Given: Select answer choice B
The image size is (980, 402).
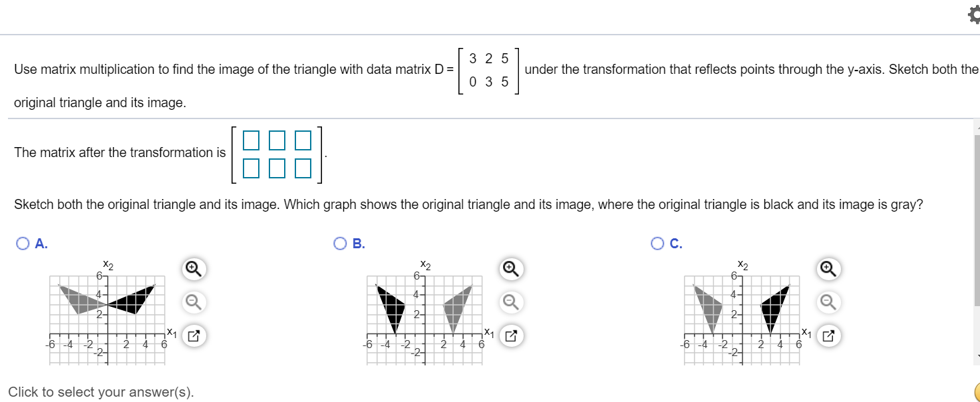Looking at the screenshot, I should pos(339,243).
